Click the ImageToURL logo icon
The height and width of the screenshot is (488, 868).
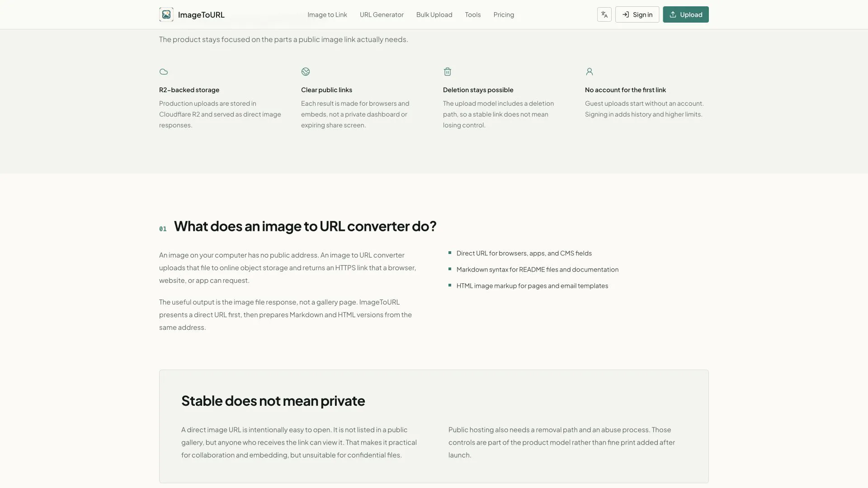[x=166, y=14]
